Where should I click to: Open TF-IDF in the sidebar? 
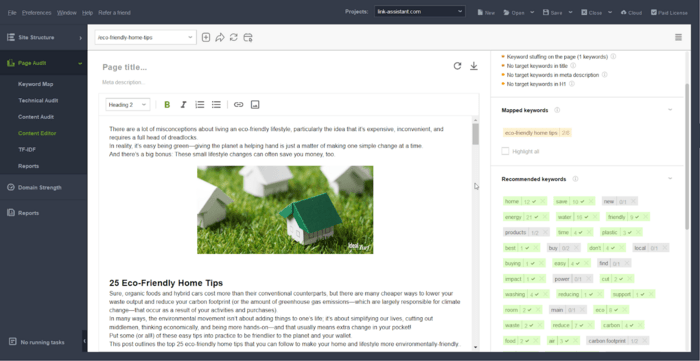27,149
